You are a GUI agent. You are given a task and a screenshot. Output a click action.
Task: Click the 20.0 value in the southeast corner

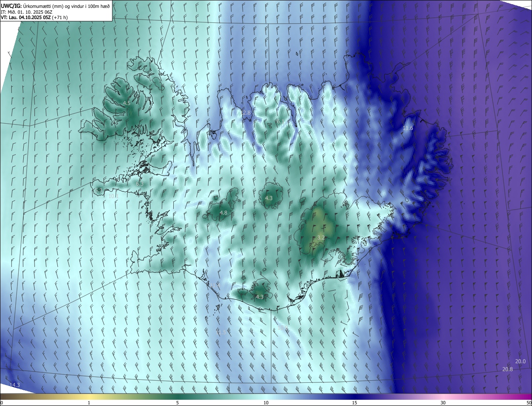(520, 362)
